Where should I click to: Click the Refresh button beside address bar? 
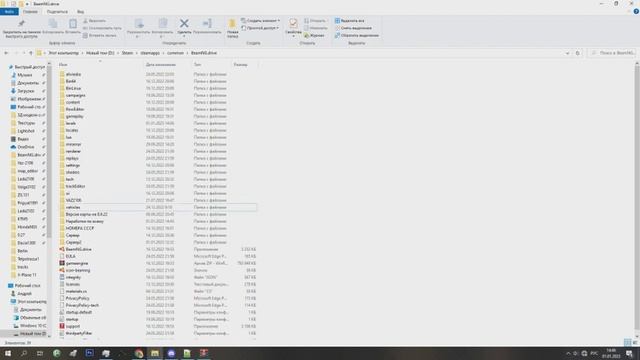click(x=578, y=53)
